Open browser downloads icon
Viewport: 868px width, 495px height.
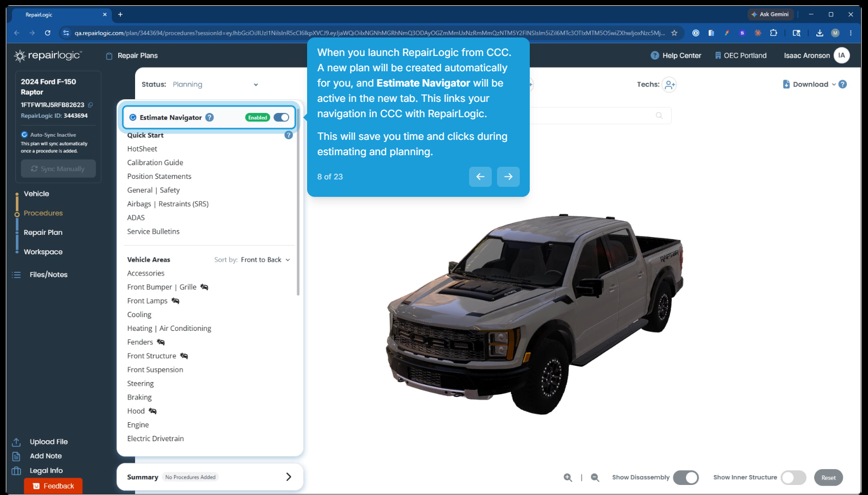[x=819, y=33]
